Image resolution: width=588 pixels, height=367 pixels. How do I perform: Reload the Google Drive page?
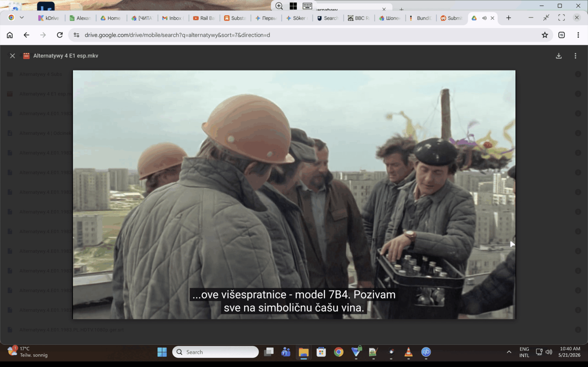[x=60, y=35]
